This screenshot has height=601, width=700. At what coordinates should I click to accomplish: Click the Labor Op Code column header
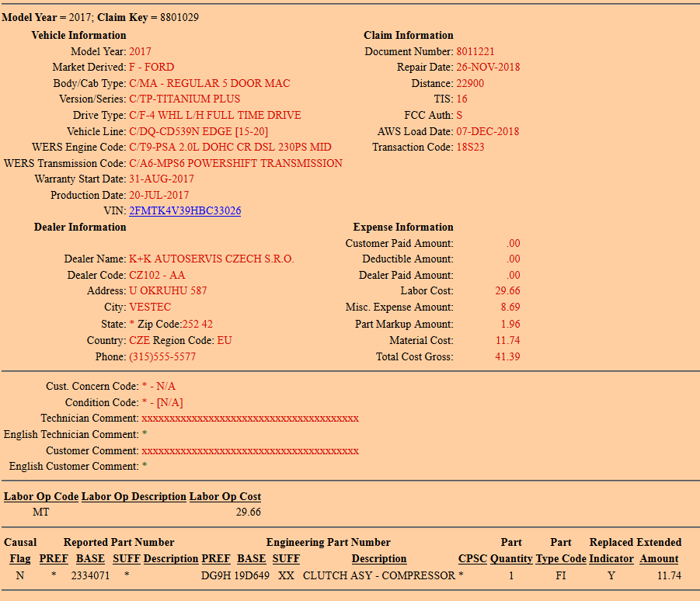(41, 497)
